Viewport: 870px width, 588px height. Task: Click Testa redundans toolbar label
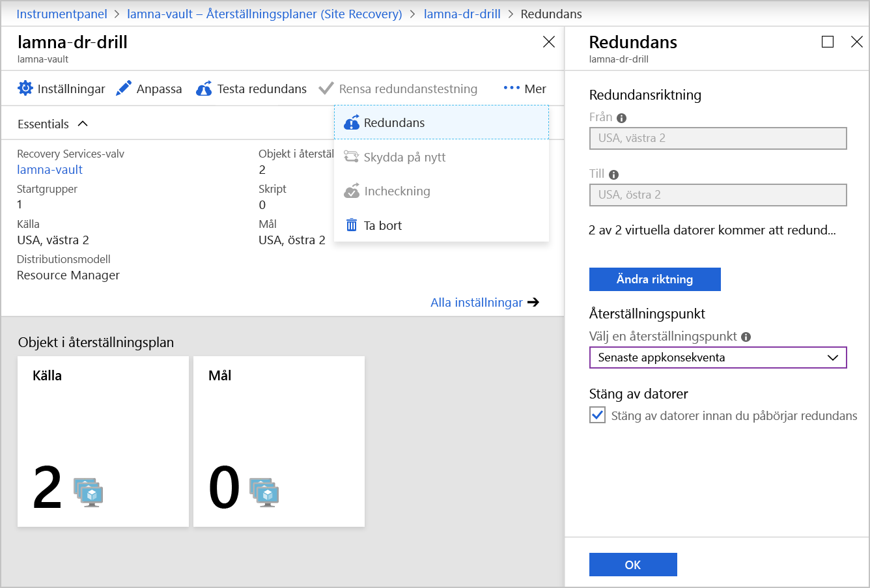262,89
